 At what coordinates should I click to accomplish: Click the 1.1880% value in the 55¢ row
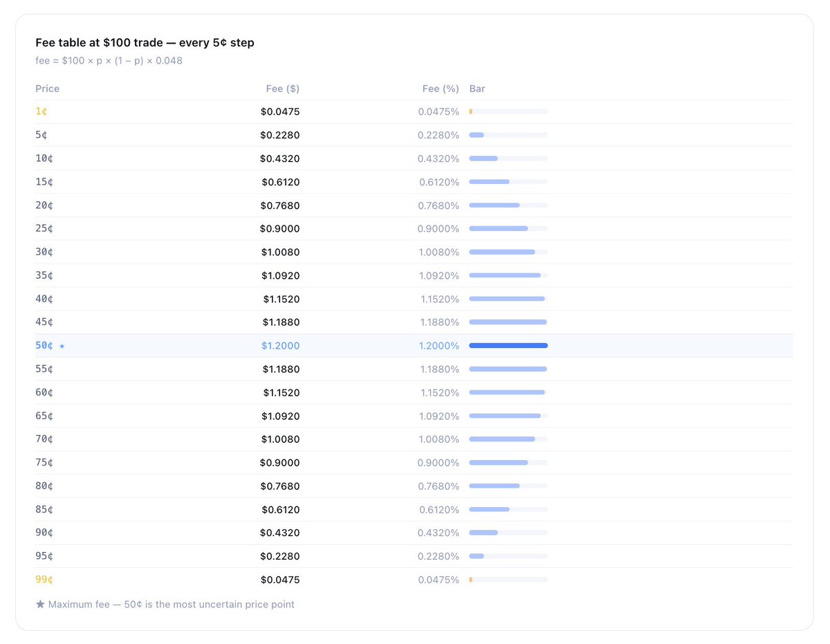(440, 369)
